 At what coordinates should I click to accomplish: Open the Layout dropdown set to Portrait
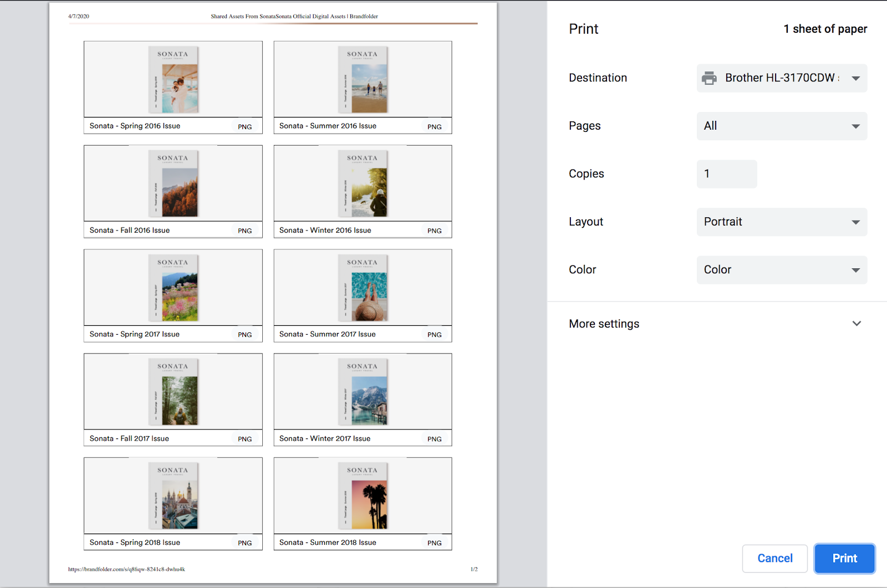tap(782, 222)
